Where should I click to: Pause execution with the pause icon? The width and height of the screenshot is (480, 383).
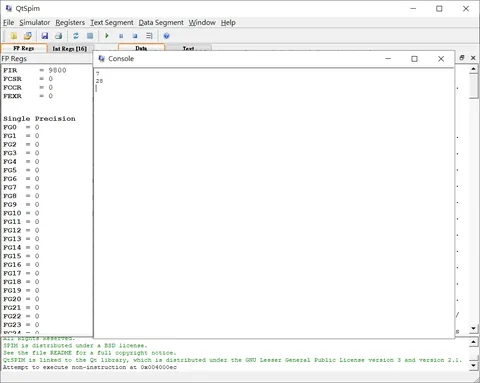pyautogui.click(x=121, y=36)
